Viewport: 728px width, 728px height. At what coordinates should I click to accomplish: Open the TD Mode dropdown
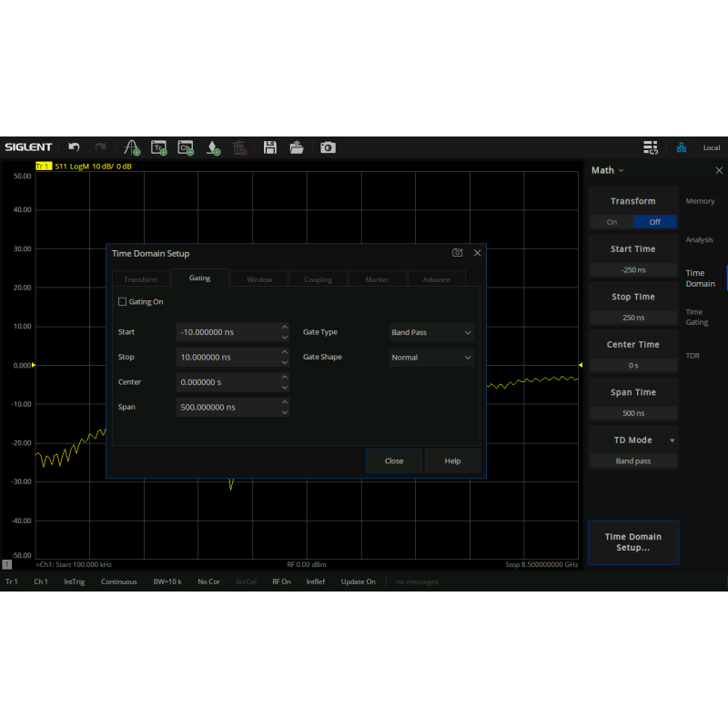(x=632, y=440)
